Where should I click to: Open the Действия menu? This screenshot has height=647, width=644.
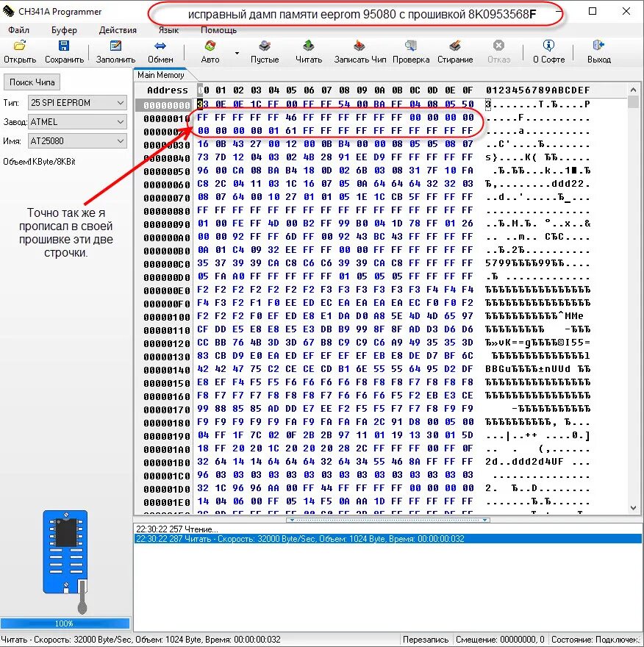pyautogui.click(x=118, y=30)
